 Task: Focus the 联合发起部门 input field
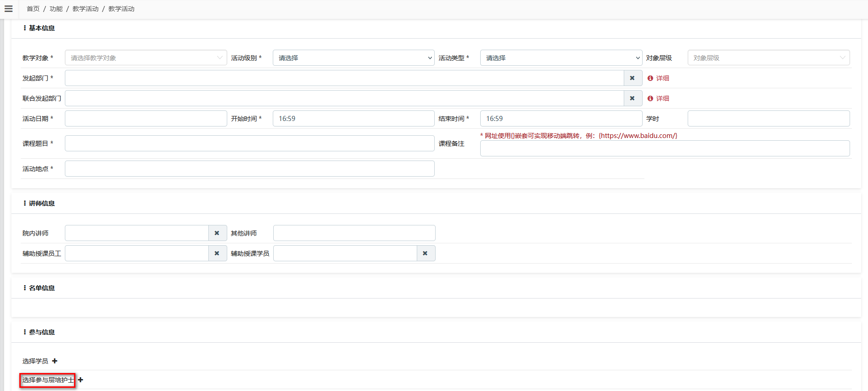[344, 98]
